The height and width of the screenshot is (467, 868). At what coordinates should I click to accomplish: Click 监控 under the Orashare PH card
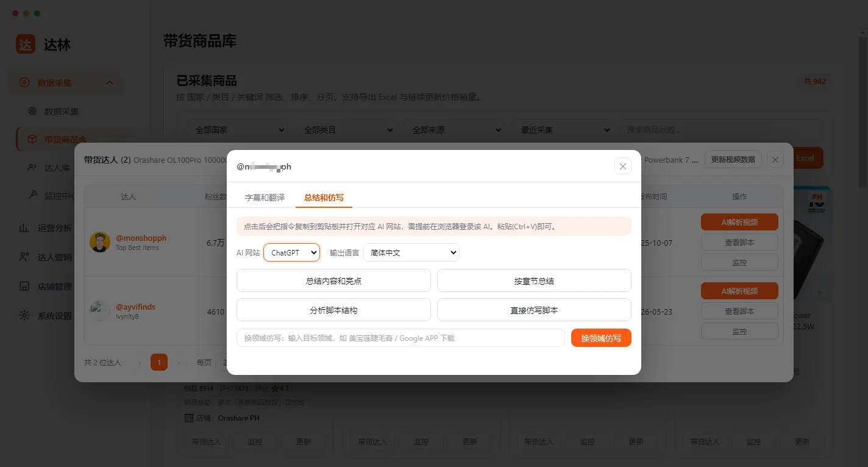255,441
